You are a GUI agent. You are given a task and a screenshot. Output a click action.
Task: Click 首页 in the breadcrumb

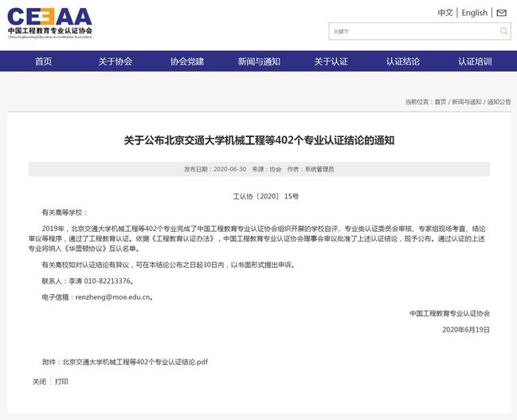point(441,102)
